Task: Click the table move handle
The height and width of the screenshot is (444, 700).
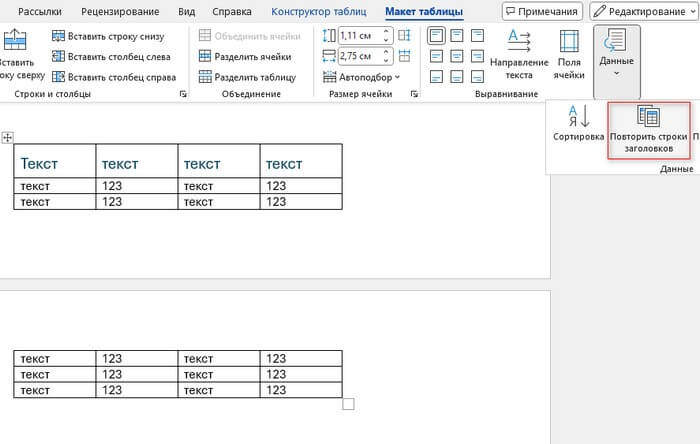Action: (x=8, y=136)
